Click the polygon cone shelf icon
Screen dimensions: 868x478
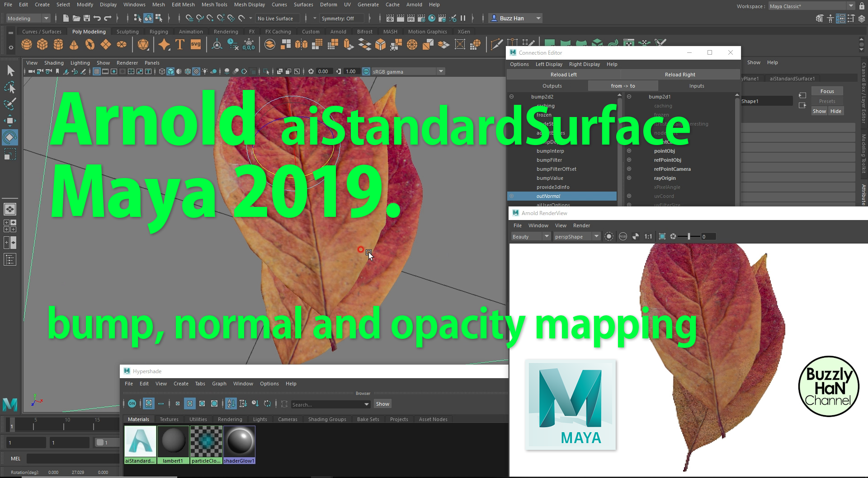tap(74, 44)
